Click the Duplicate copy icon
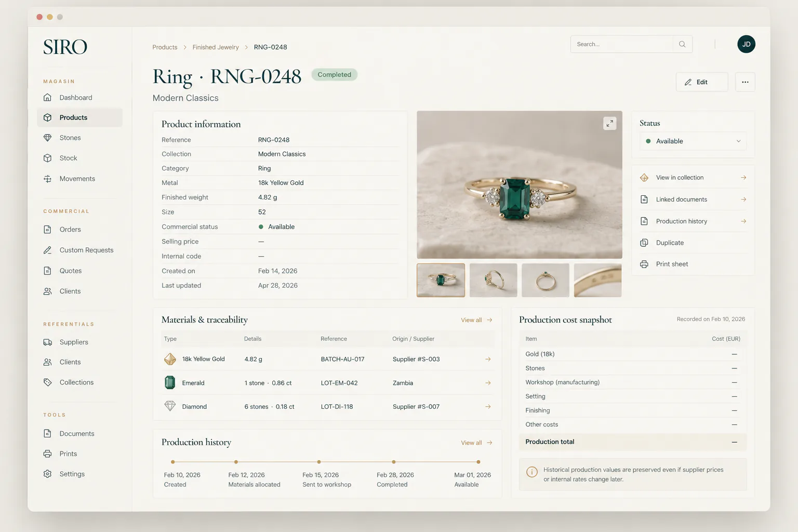This screenshot has width=798, height=532. 644,243
